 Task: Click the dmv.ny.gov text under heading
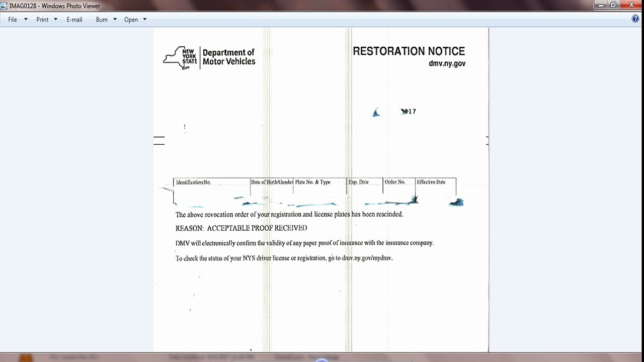click(447, 64)
